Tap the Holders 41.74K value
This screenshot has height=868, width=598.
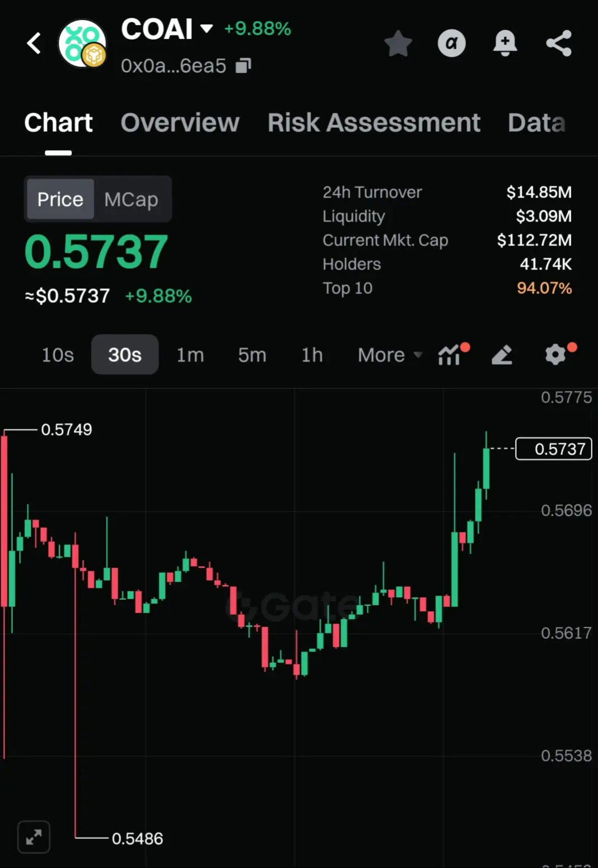click(x=546, y=264)
